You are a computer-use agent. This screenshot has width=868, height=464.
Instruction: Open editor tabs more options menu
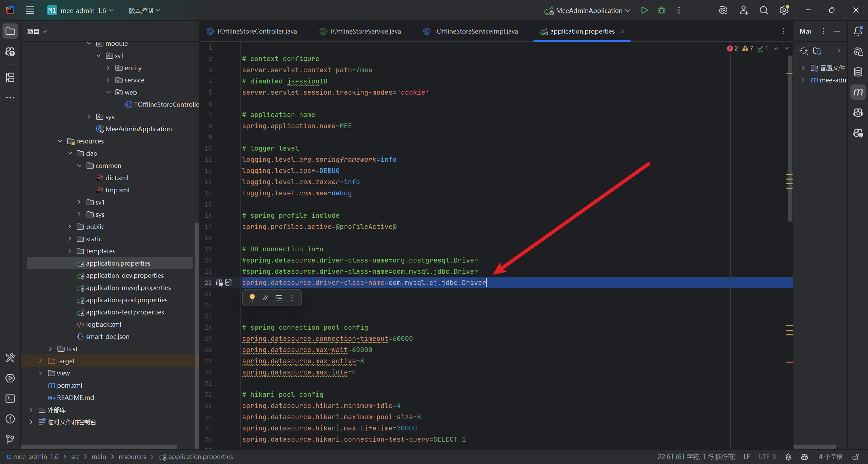click(x=783, y=31)
